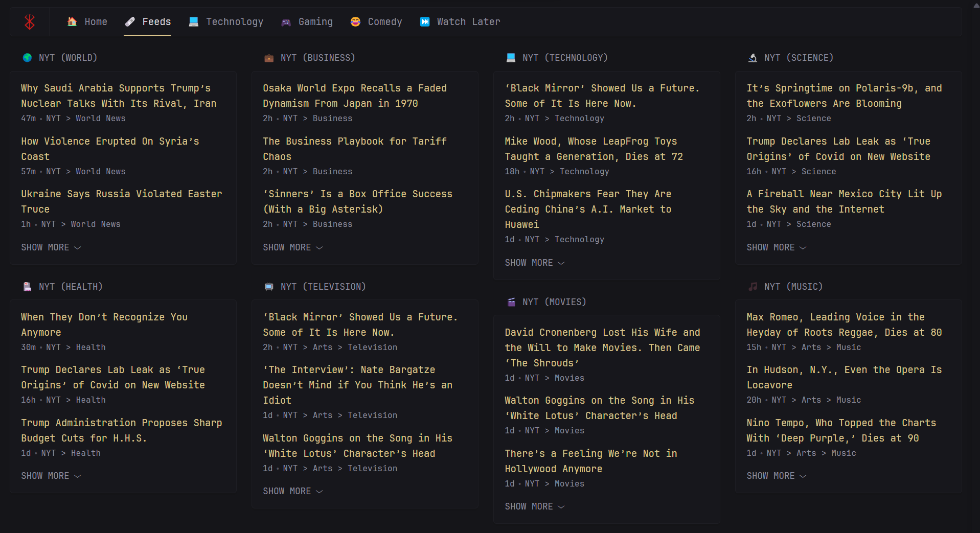The width and height of the screenshot is (980, 533).
Task: Open the David Cronenberg 'The Shrouds' article
Action: point(602,347)
